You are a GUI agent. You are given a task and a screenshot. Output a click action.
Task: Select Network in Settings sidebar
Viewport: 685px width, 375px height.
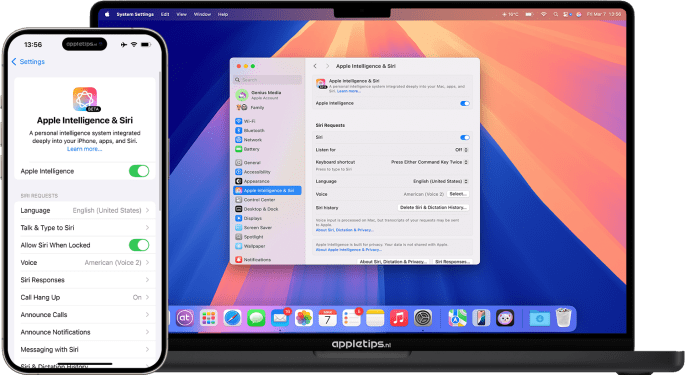pos(267,139)
